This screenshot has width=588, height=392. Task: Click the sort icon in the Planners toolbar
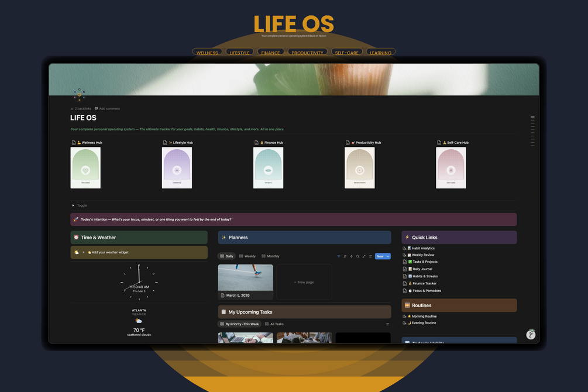(345, 256)
